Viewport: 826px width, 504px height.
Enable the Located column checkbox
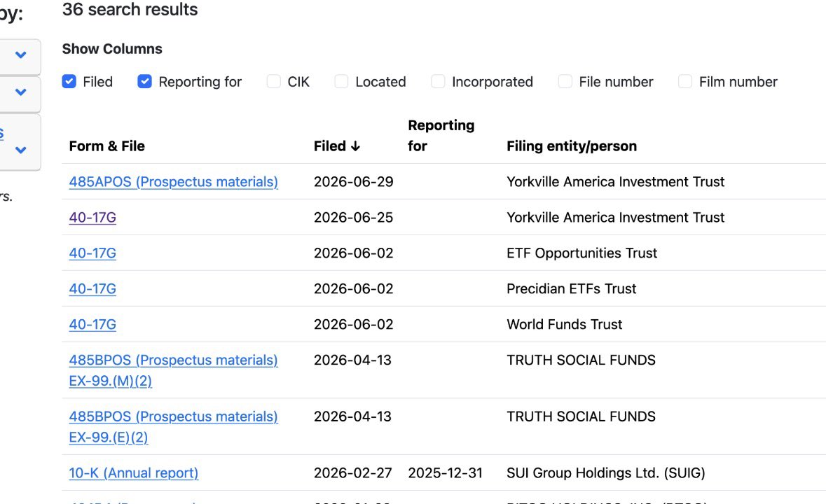[x=341, y=81]
